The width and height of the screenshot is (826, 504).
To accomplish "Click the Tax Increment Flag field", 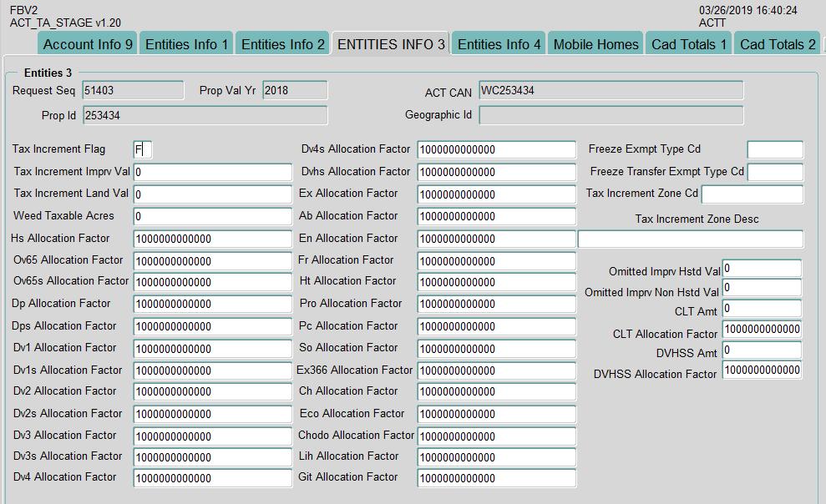I will 143,150.
